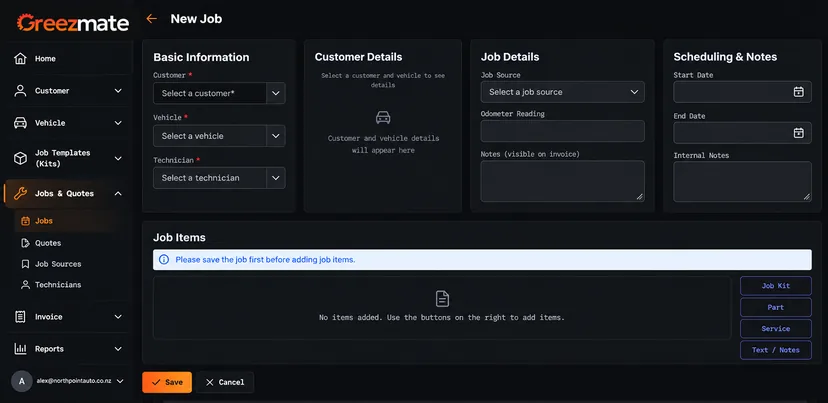Click the Customer person icon in sidebar

pyautogui.click(x=20, y=91)
